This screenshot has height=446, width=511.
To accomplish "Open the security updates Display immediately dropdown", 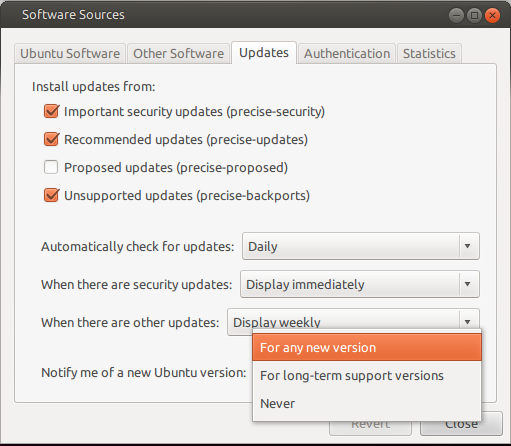I will point(360,284).
